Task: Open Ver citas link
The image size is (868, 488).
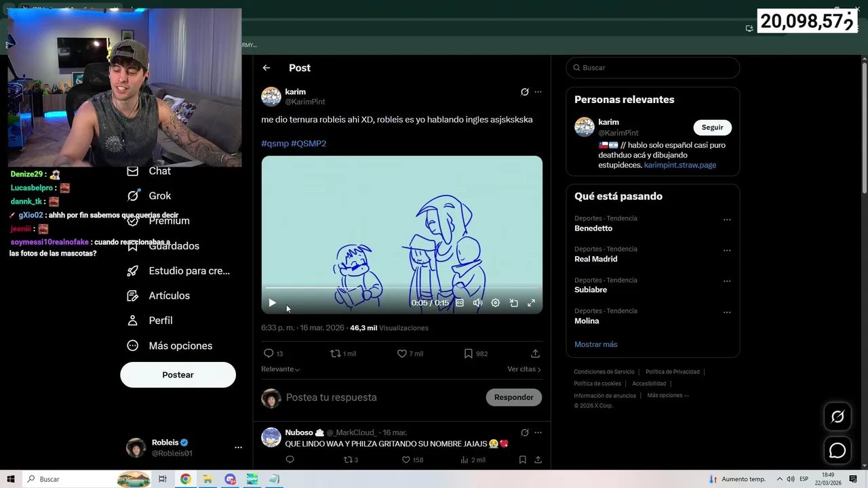Action: 524,369
